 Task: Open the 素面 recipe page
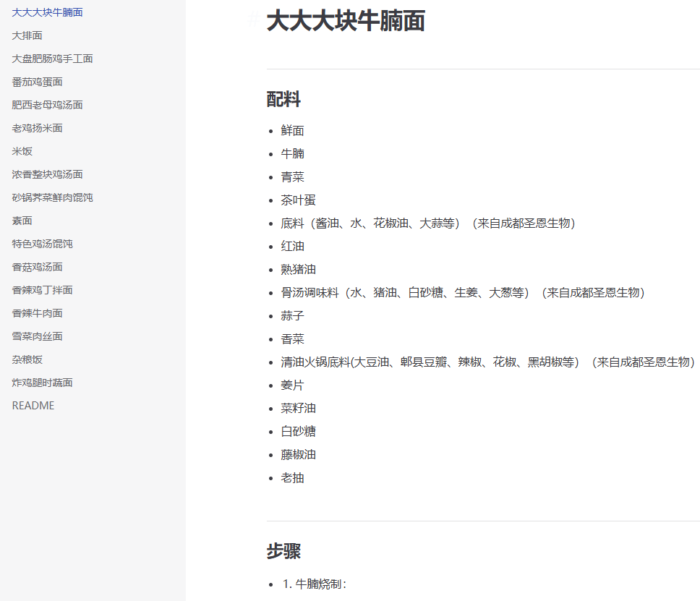point(21,220)
